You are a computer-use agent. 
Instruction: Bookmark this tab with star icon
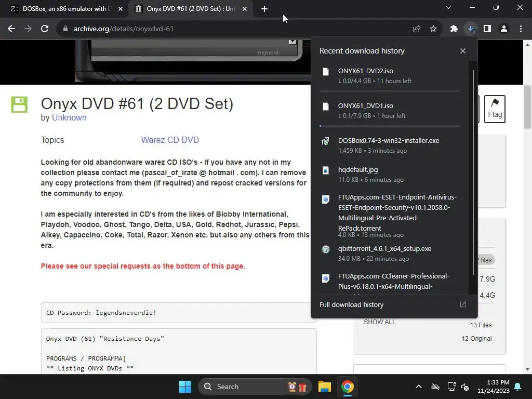click(433, 29)
